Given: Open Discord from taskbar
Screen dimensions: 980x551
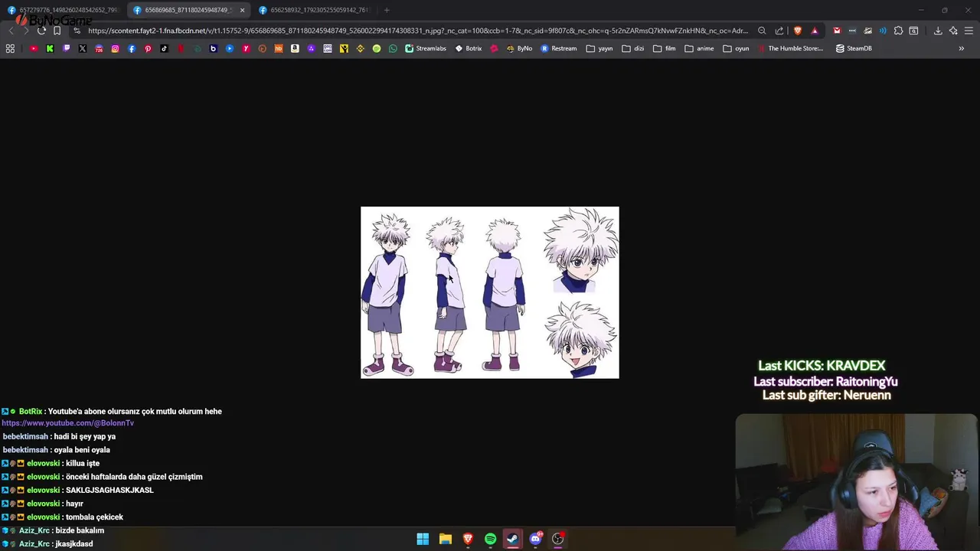Looking at the screenshot, I should (x=535, y=539).
